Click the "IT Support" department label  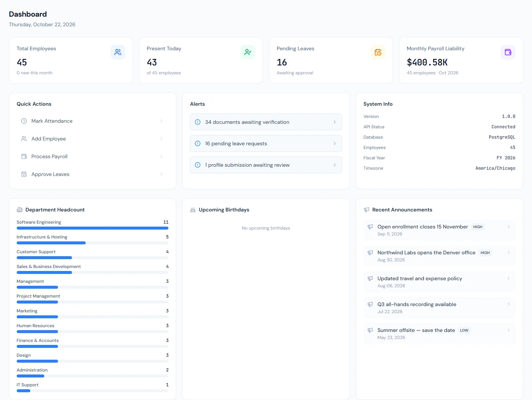(27, 385)
